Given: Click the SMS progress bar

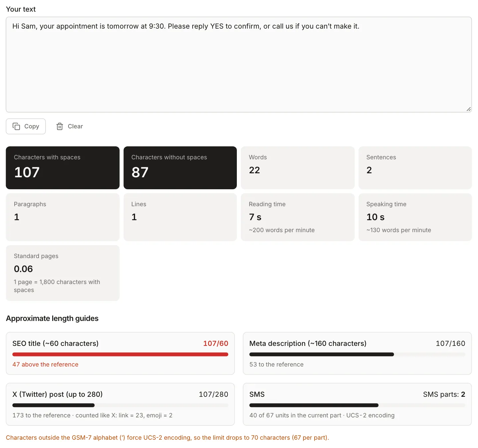Looking at the screenshot, I should 357,405.
